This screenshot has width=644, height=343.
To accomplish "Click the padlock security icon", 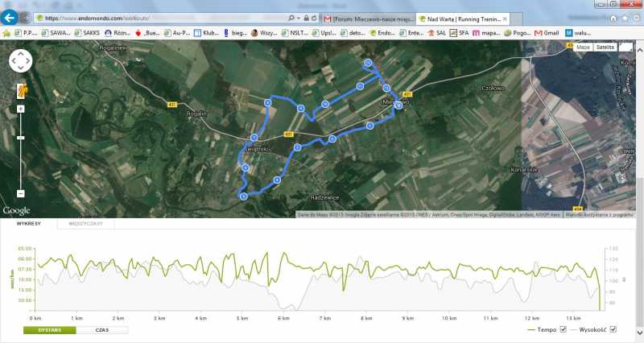I will click(x=306, y=19).
